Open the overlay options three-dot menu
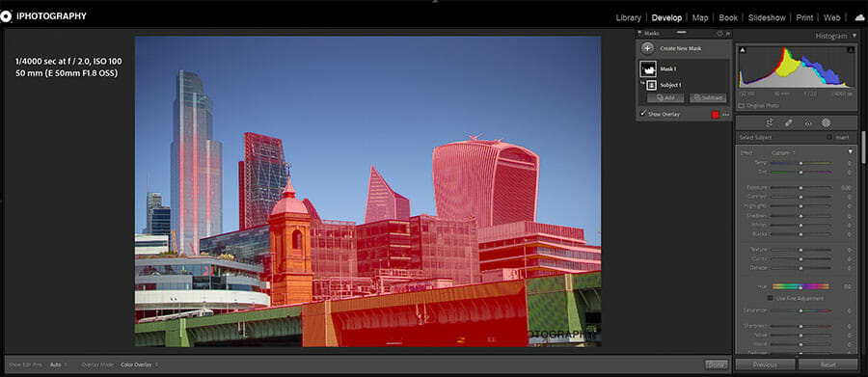The width and height of the screenshot is (868, 377). point(725,115)
